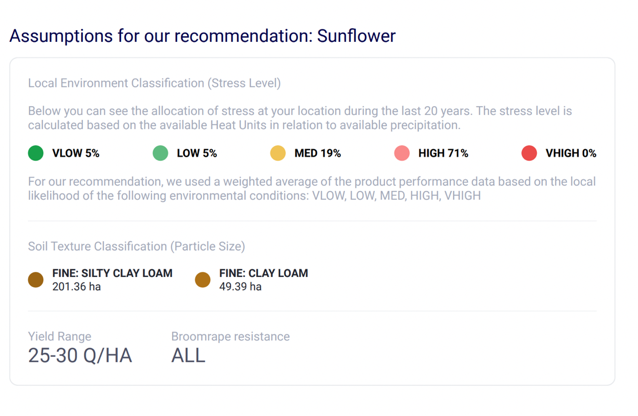The image size is (638, 416).
Task: Click the FINE: CLAY LOAM label
Action: 264,273
